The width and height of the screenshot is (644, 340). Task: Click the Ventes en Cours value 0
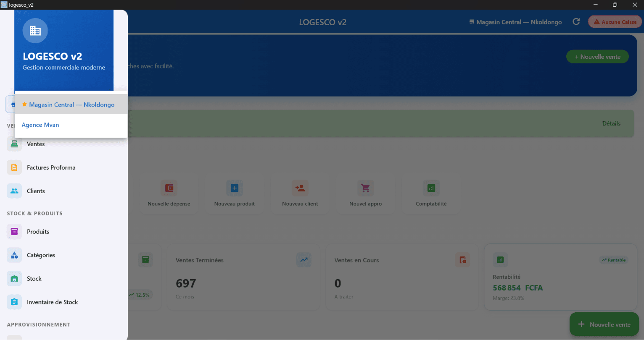point(338,283)
